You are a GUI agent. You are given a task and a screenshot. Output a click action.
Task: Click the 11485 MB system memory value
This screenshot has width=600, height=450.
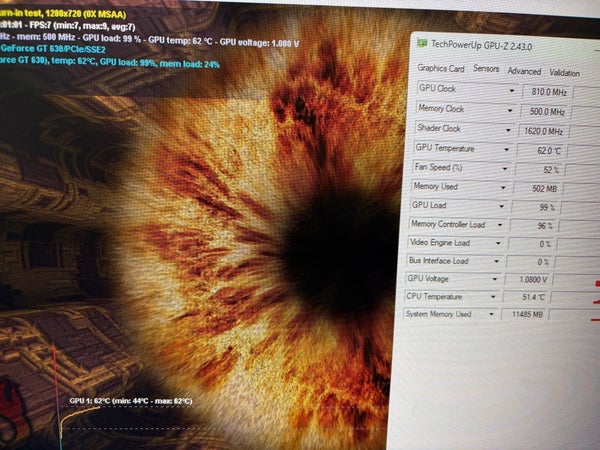point(524,315)
